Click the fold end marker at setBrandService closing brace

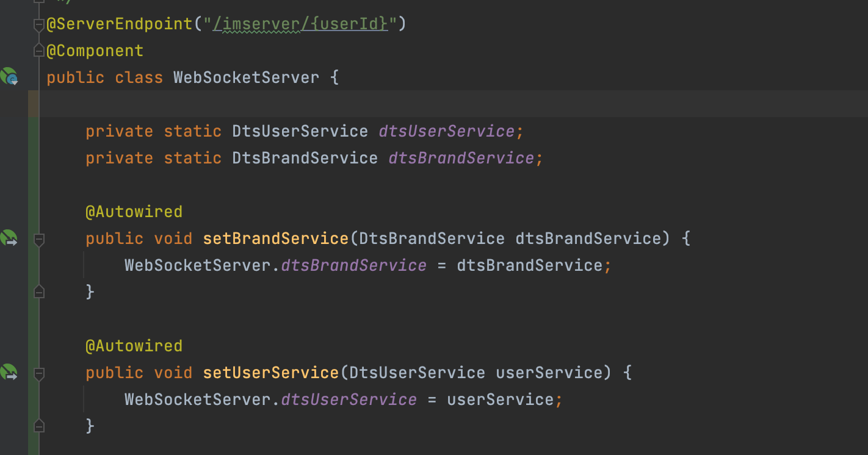[39, 292]
